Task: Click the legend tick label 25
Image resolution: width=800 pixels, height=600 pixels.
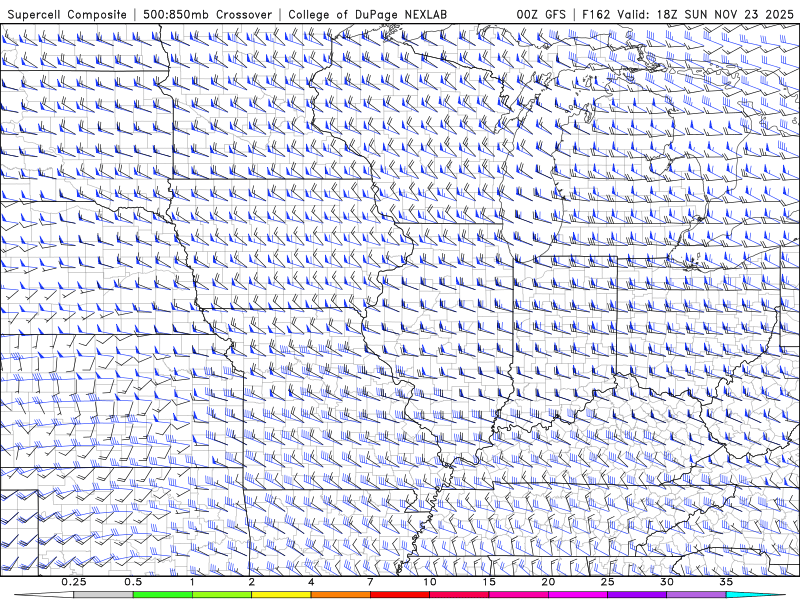Action: (x=608, y=582)
